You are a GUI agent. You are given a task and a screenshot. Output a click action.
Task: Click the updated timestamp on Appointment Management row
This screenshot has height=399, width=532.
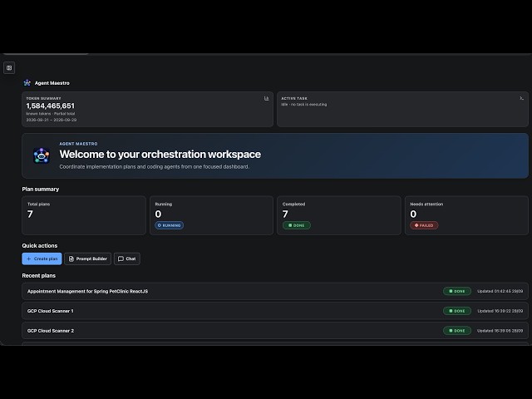[x=500, y=291]
